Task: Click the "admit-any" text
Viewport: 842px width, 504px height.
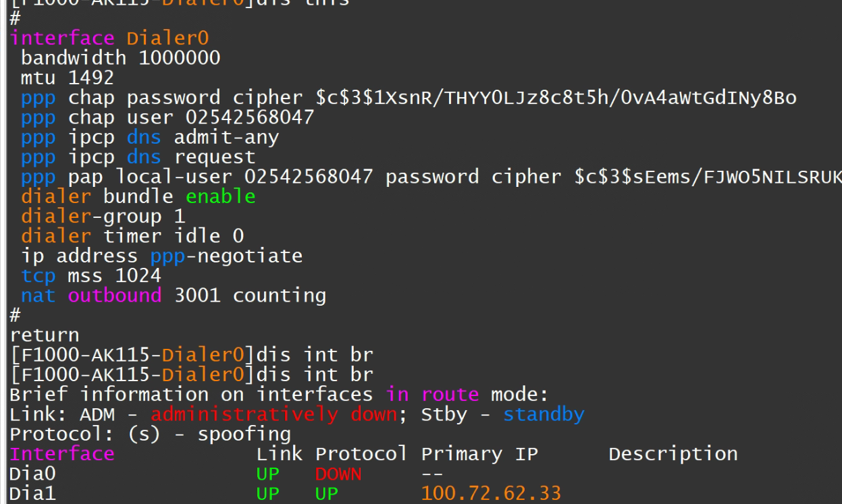Action: click(x=226, y=138)
